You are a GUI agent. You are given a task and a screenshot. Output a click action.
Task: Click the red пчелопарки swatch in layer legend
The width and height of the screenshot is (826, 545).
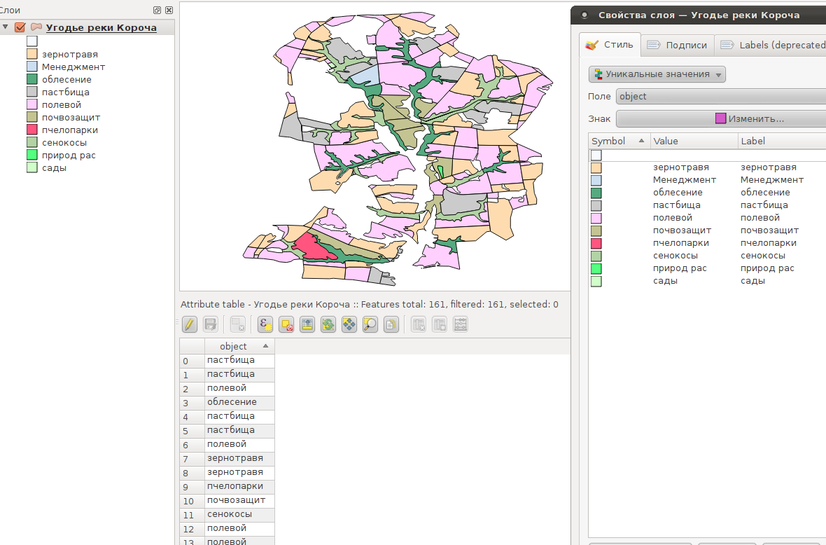32,130
